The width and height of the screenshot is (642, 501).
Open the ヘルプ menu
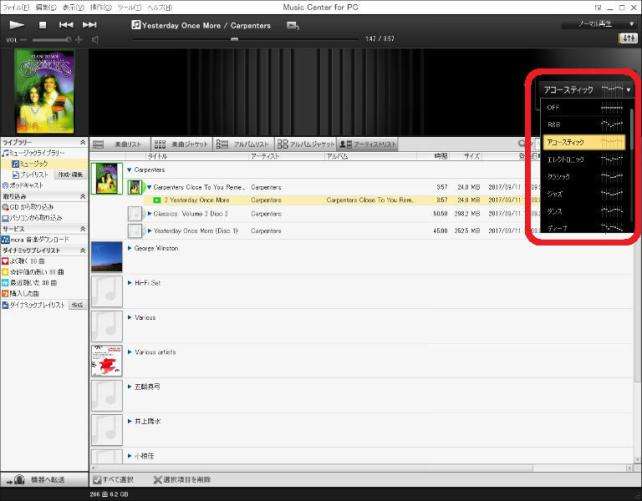pyautogui.click(x=160, y=7)
